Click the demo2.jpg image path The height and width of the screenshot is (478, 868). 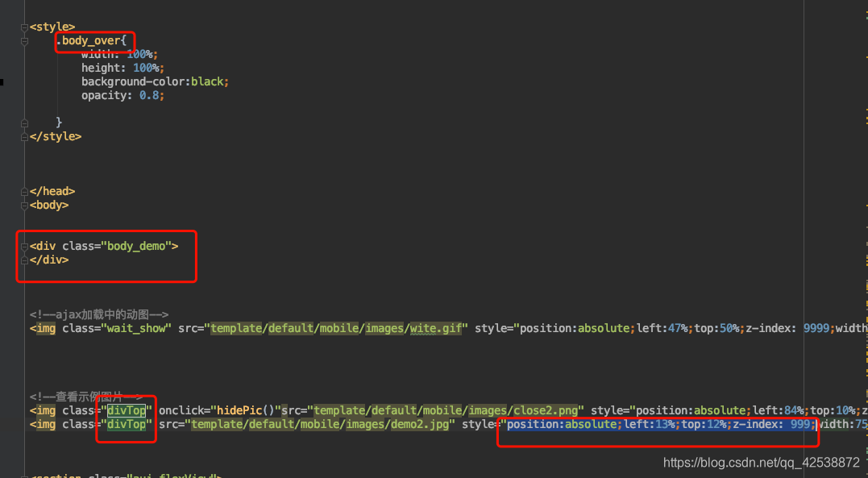click(x=320, y=424)
